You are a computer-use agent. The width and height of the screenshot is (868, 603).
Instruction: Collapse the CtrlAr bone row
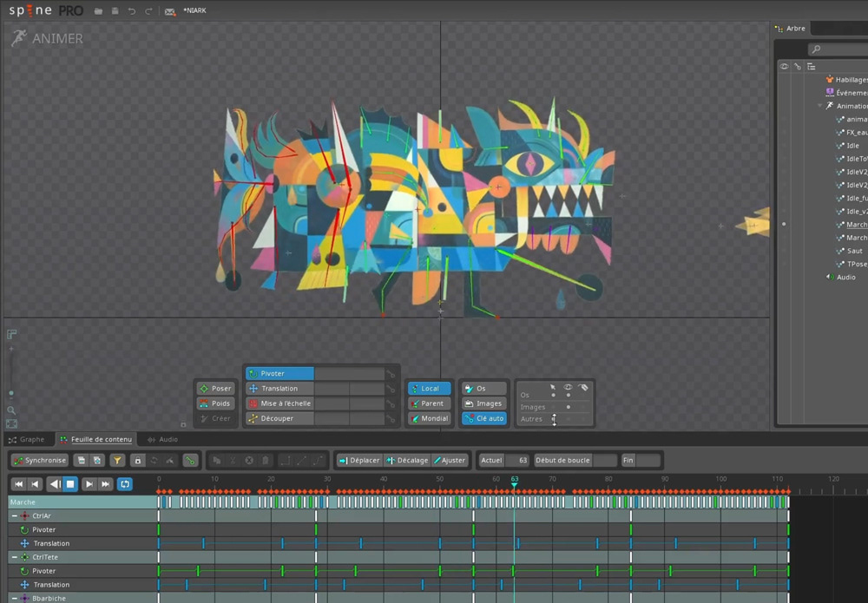(15, 515)
